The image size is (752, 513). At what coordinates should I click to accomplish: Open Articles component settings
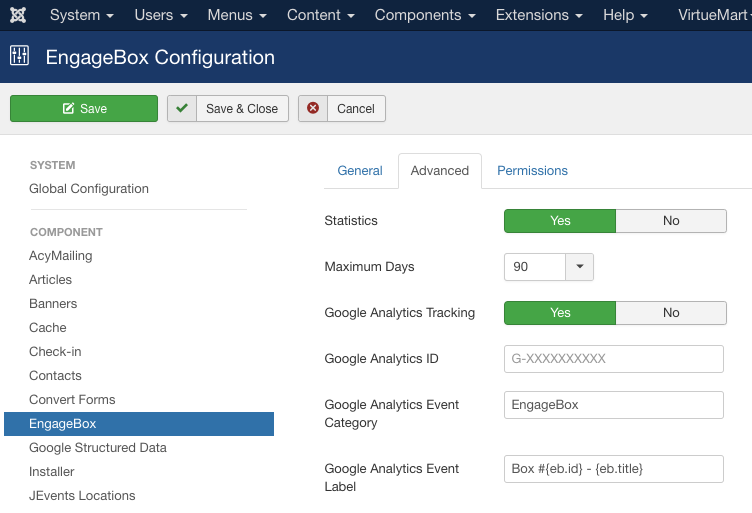[x=50, y=280]
